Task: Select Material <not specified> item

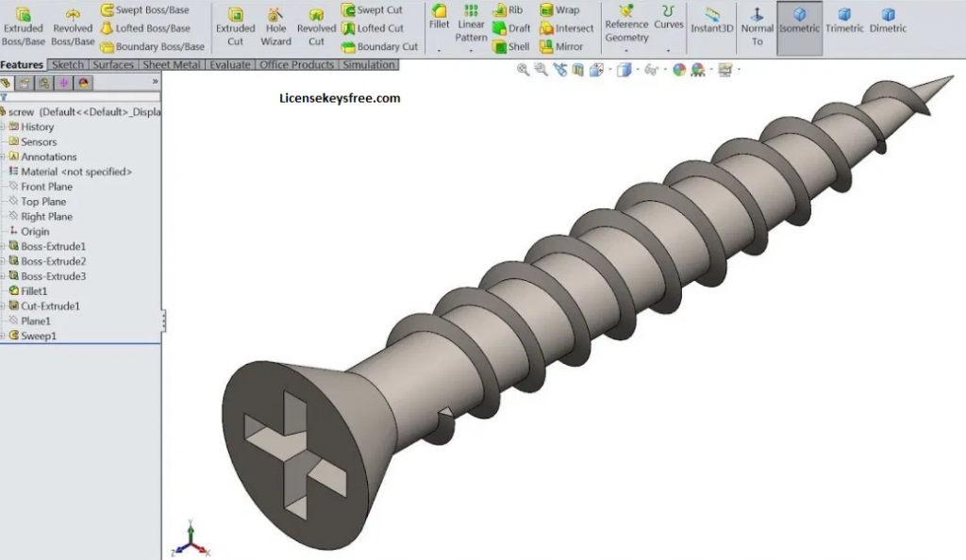Action: click(x=70, y=172)
